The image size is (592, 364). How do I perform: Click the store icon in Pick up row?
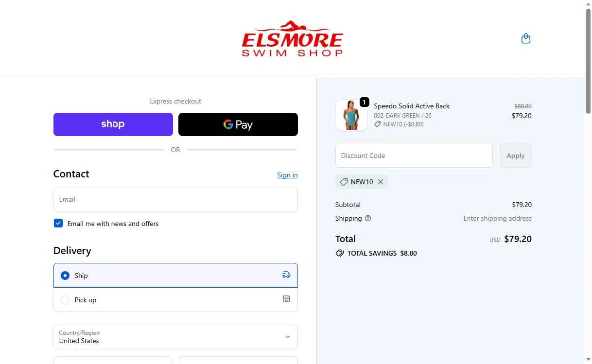coord(286,299)
